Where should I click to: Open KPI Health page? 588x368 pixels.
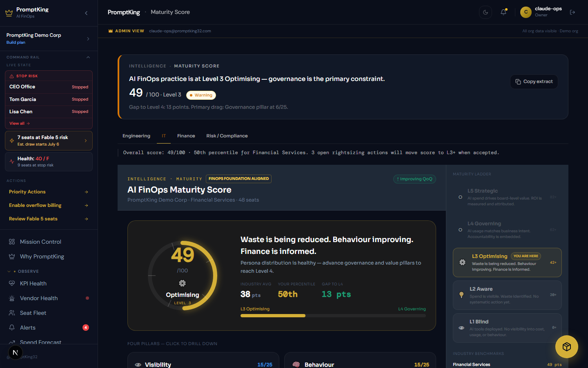[x=49, y=283]
